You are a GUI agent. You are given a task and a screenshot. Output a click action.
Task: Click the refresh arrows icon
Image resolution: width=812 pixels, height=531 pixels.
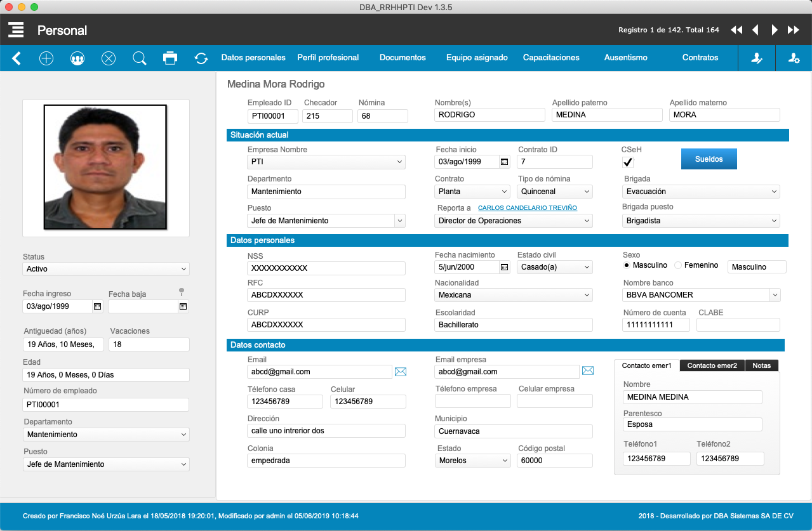[201, 58]
